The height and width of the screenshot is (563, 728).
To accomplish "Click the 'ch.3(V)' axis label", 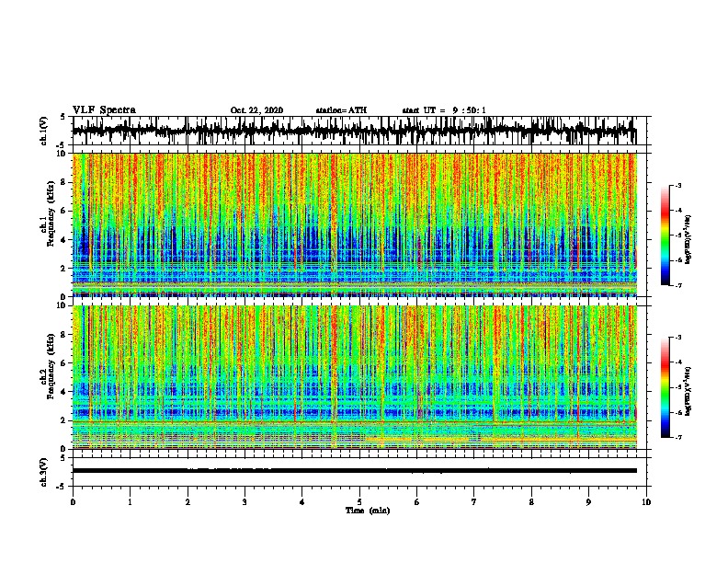I will coord(44,472).
